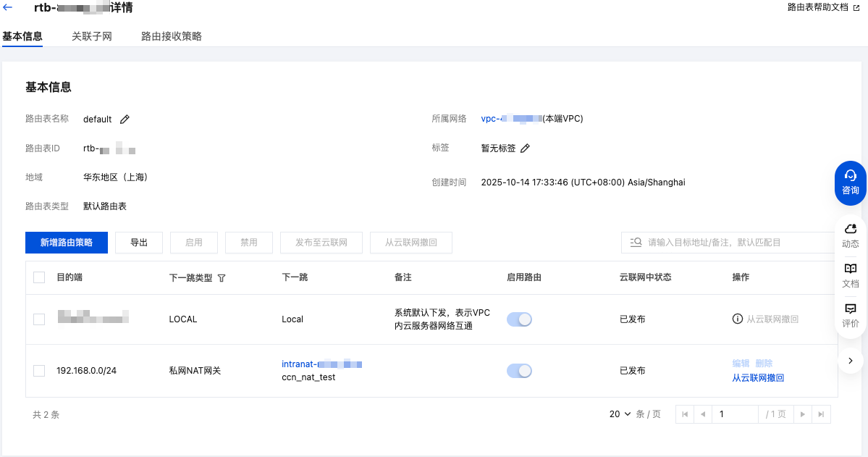Open the 文档 docs sidebar icon

851,275
